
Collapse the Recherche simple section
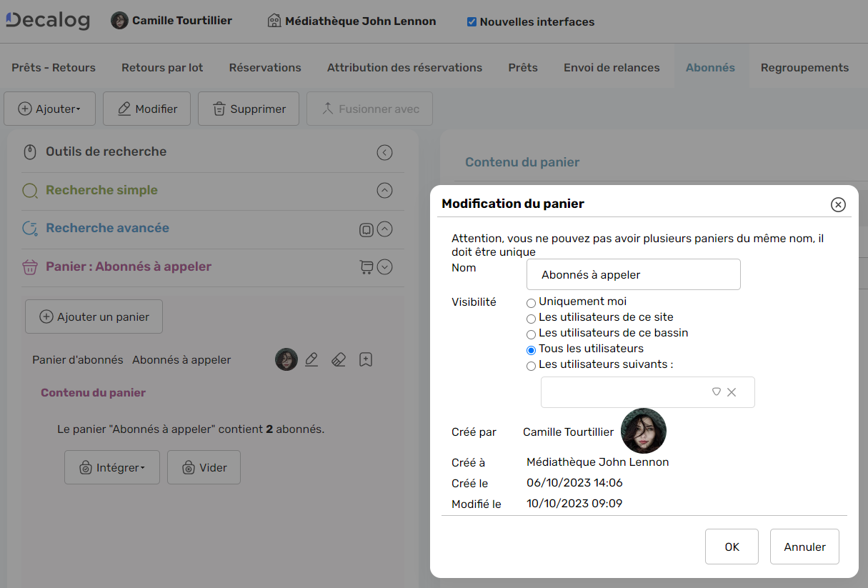[x=384, y=191]
